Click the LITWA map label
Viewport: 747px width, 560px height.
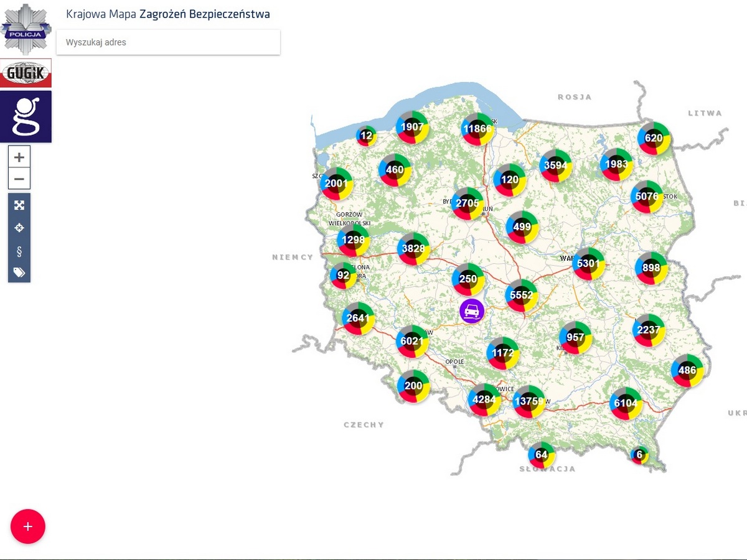705,113
